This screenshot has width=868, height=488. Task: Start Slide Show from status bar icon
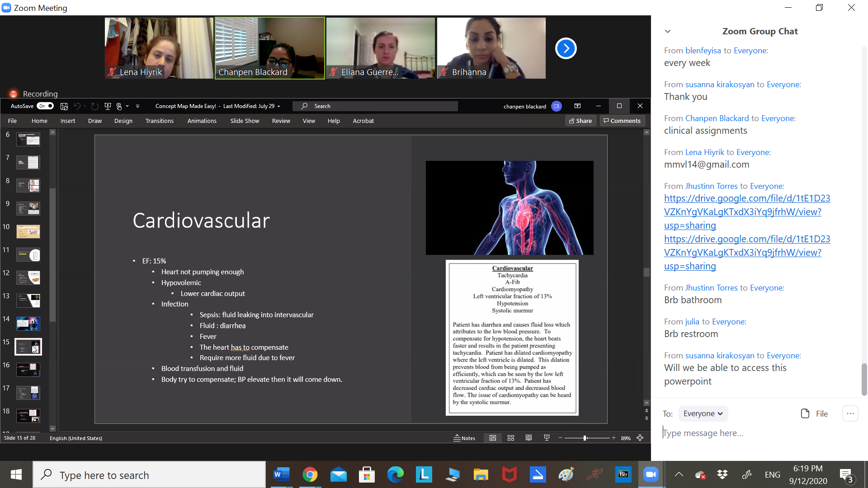click(x=547, y=438)
